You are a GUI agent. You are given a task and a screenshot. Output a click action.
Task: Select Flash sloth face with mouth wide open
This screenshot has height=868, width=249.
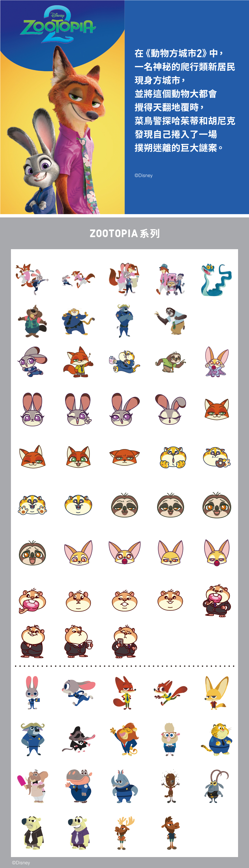click(x=32, y=553)
